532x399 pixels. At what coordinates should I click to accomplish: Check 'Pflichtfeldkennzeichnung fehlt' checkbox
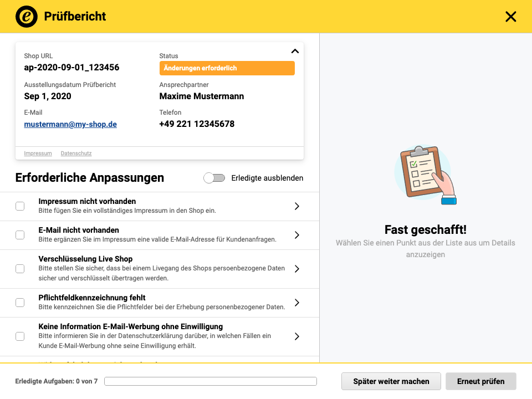pyautogui.click(x=20, y=303)
